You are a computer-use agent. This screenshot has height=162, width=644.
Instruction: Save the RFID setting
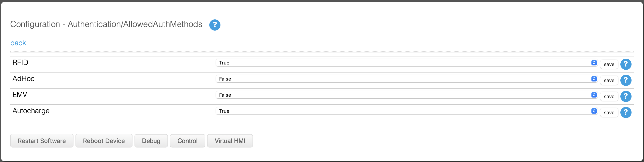coord(609,64)
